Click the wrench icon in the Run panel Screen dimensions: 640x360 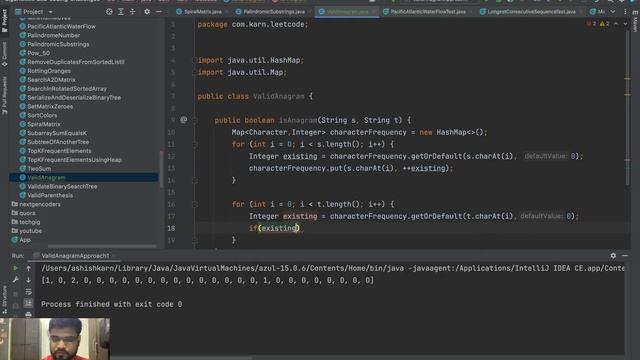16,280
